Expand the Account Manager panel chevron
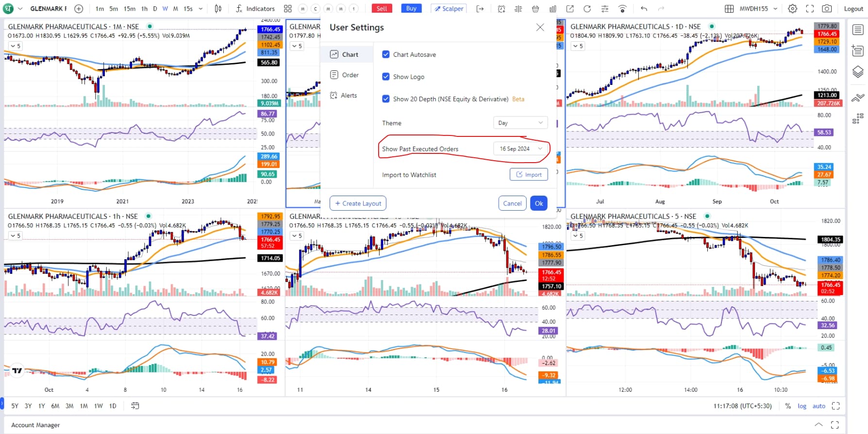Image resolution: width=868 pixels, height=434 pixels. (818, 425)
